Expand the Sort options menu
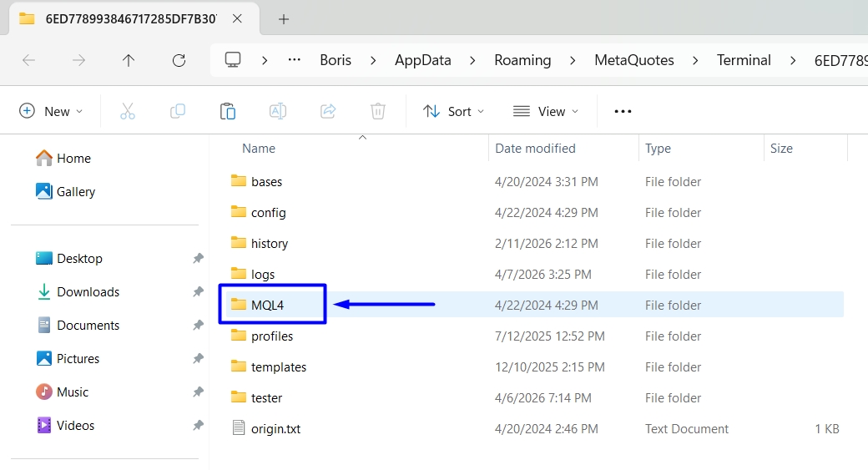The height and width of the screenshot is (470, 868). (453, 111)
